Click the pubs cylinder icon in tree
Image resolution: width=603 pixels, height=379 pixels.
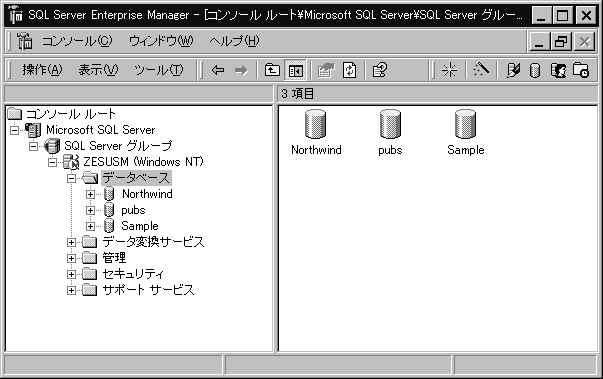(109, 210)
